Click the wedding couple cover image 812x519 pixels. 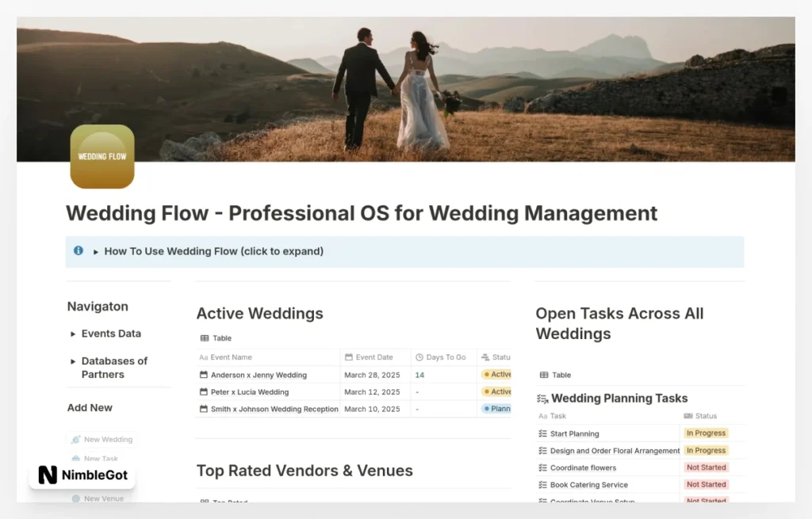[406, 89]
